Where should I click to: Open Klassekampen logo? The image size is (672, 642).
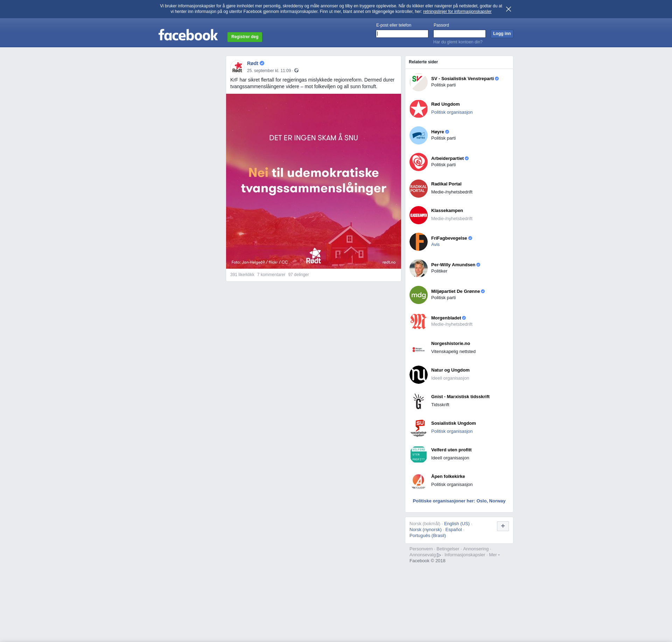click(419, 215)
